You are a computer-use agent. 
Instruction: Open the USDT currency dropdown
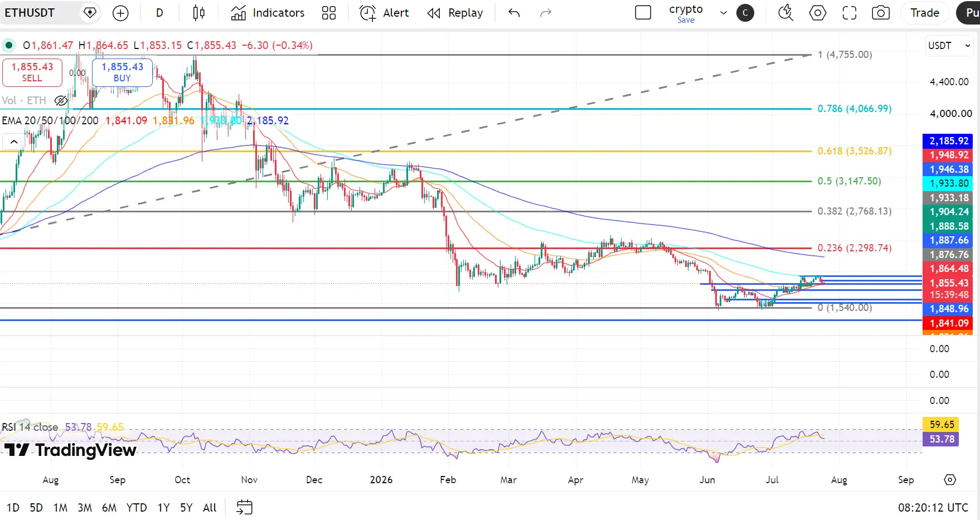949,46
